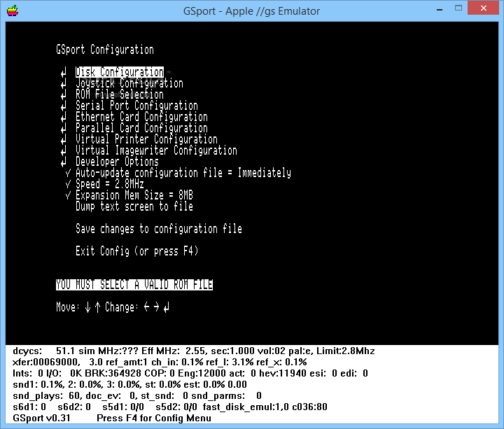Click the s6d1 disk status line
The height and width of the screenshot is (429, 504).
point(169,407)
